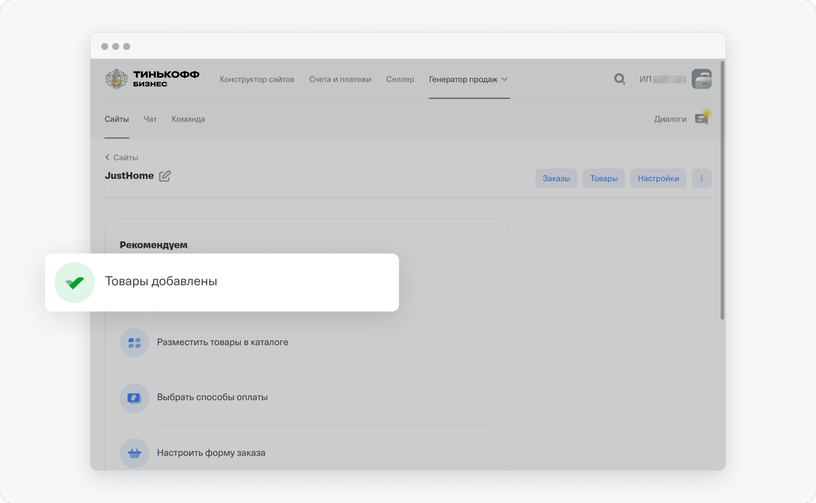This screenshot has width=816, height=503.
Task: Switch to the Команда tab
Action: point(188,119)
